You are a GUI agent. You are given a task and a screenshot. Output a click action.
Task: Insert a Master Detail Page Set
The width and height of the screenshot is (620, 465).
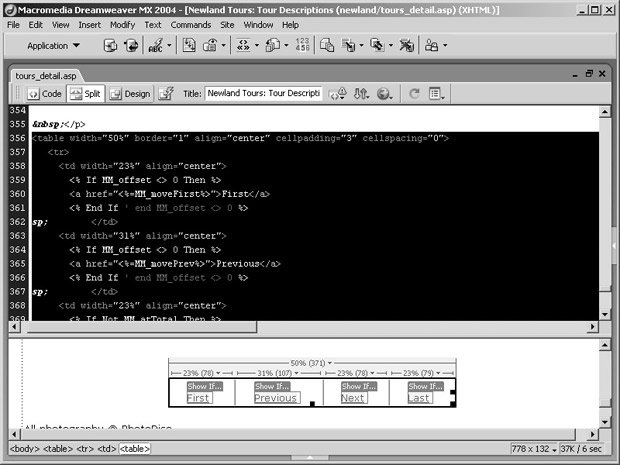(327, 45)
